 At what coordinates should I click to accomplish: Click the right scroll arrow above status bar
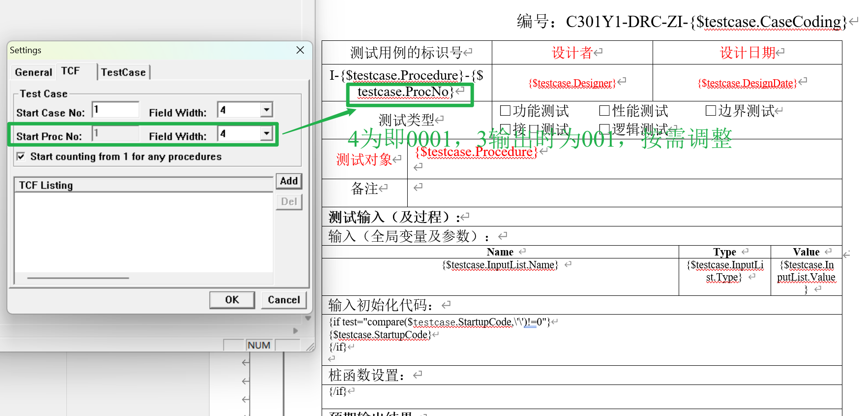[x=296, y=331]
